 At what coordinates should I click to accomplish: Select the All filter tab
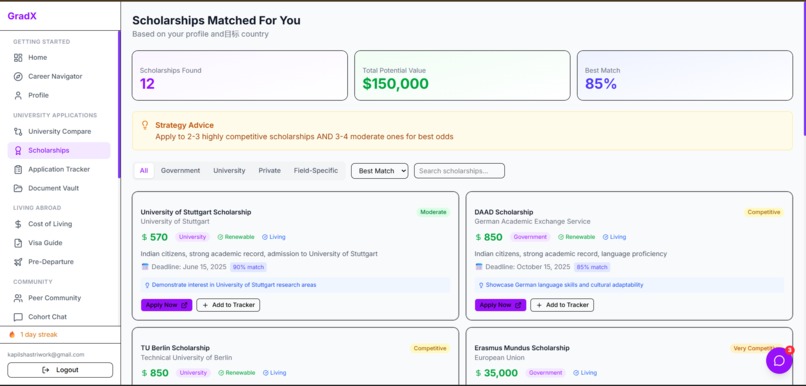pyautogui.click(x=144, y=171)
